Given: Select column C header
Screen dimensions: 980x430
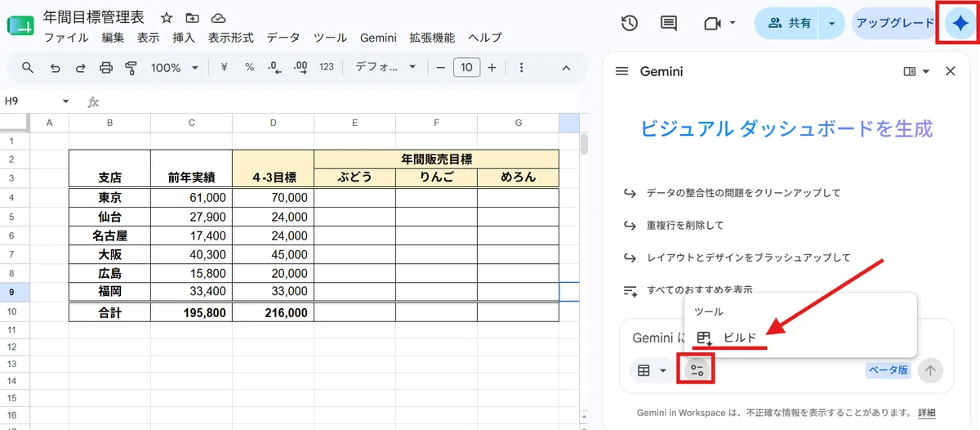Looking at the screenshot, I should pos(191,123).
